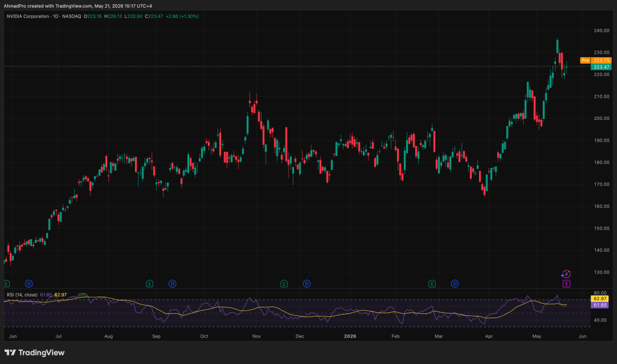Click the 40.00 label on the RSI axis
This screenshot has width=617, height=364.
(600, 321)
